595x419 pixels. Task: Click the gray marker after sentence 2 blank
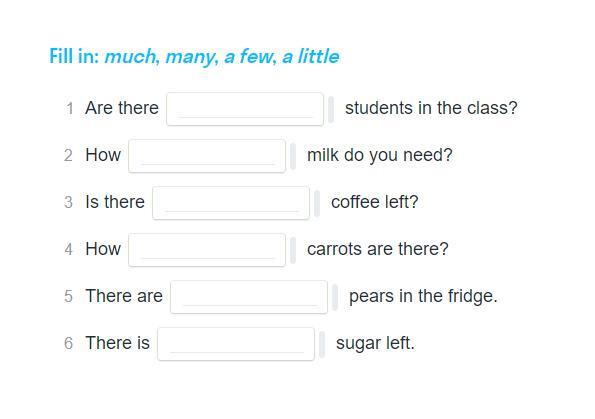[x=293, y=156]
